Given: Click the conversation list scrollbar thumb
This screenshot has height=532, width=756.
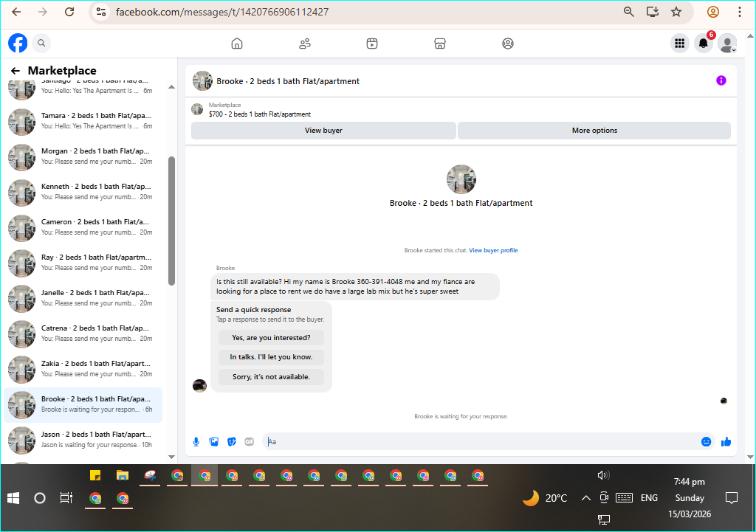Looking at the screenshot, I should (171, 221).
